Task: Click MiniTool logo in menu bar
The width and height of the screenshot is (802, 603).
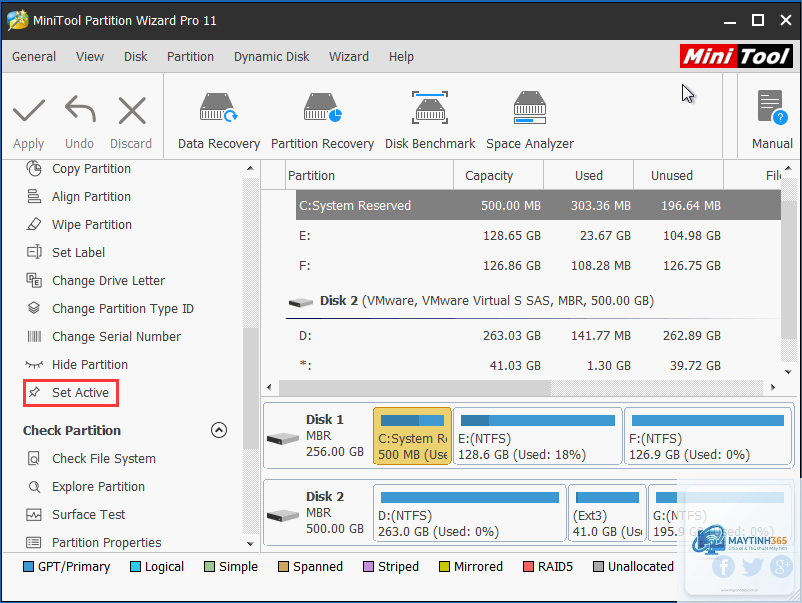Action: tap(736, 56)
